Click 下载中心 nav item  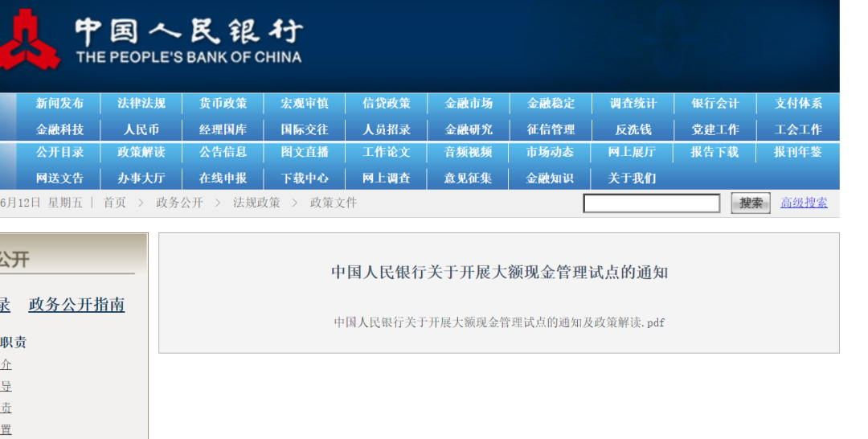tap(305, 178)
